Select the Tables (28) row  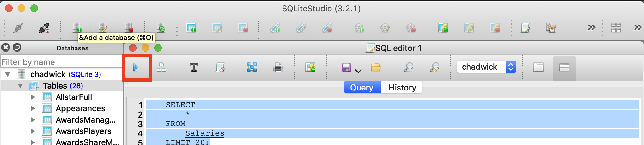click(x=62, y=86)
